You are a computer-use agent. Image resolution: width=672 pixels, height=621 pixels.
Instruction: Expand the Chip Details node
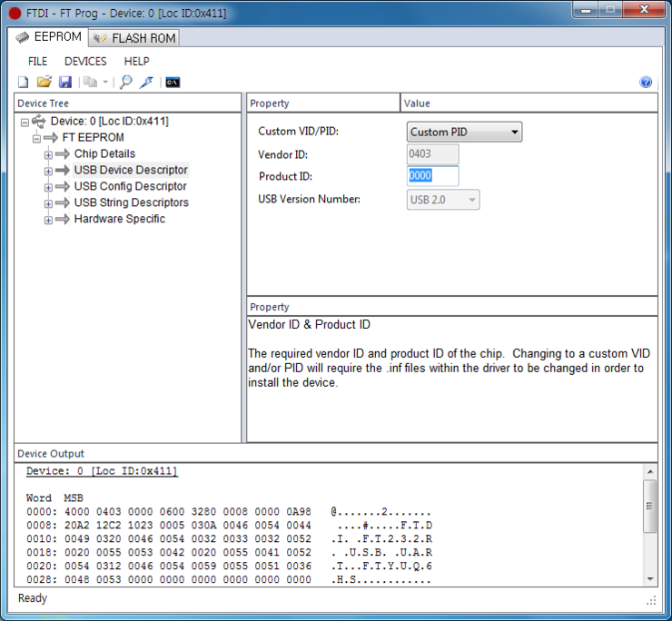tap(48, 154)
